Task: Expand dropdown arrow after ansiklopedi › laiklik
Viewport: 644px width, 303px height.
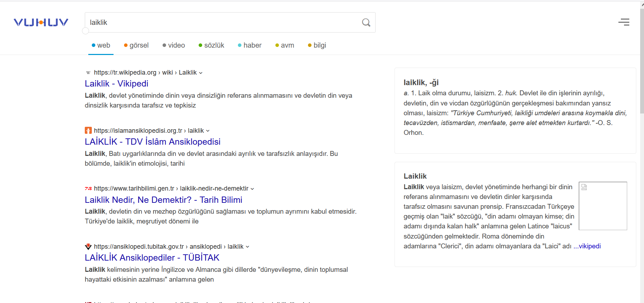Action: click(247, 247)
